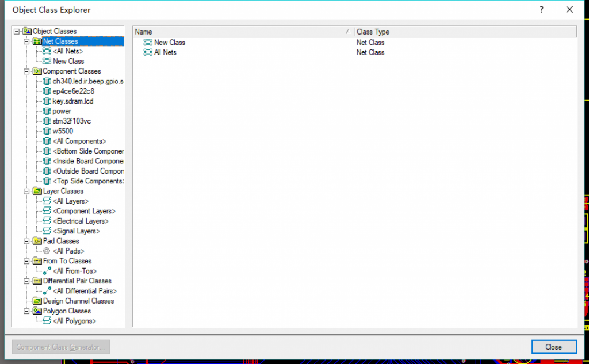The width and height of the screenshot is (589, 364).
Task: Collapse the Differential Pair Classes node
Action: pyautogui.click(x=26, y=281)
